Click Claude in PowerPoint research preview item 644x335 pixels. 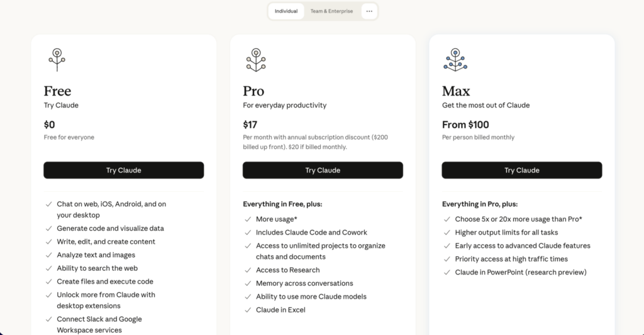[521, 272]
